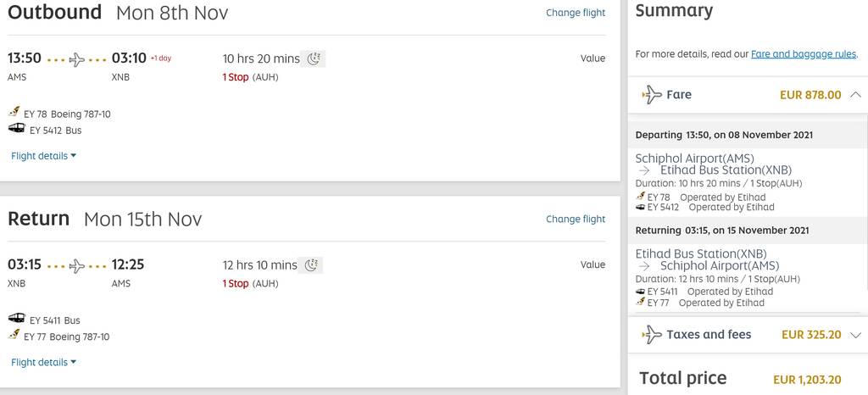Click the plane icon next to Fare

652,95
